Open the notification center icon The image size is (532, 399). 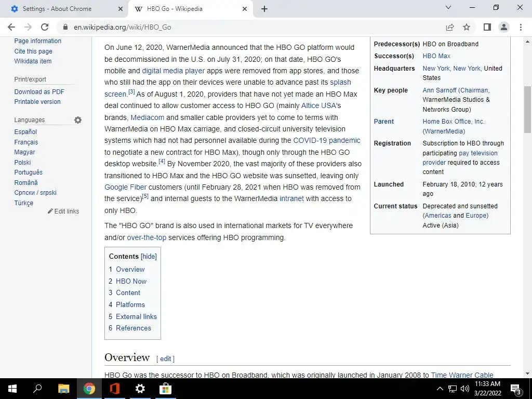[516, 389]
